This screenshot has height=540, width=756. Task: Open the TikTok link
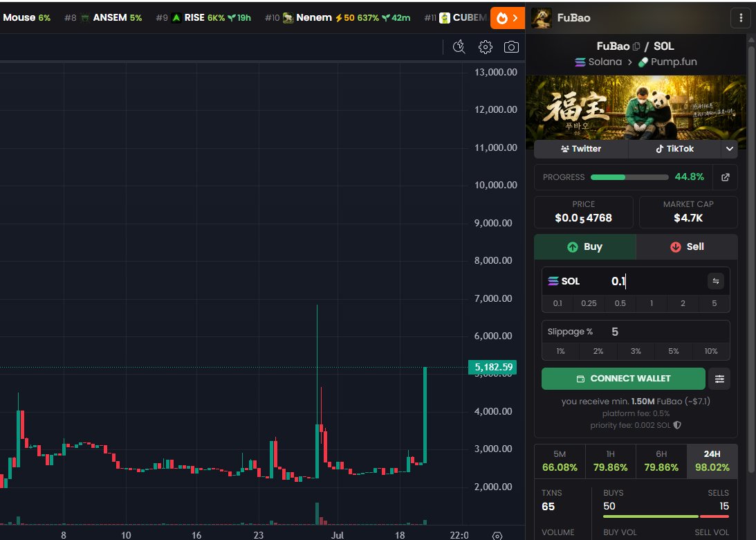pos(674,149)
